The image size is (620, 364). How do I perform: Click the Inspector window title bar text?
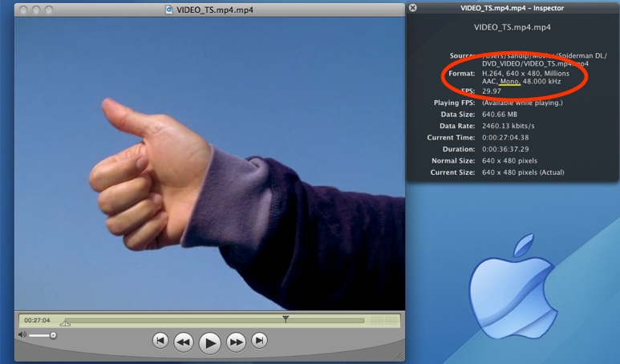coord(512,8)
